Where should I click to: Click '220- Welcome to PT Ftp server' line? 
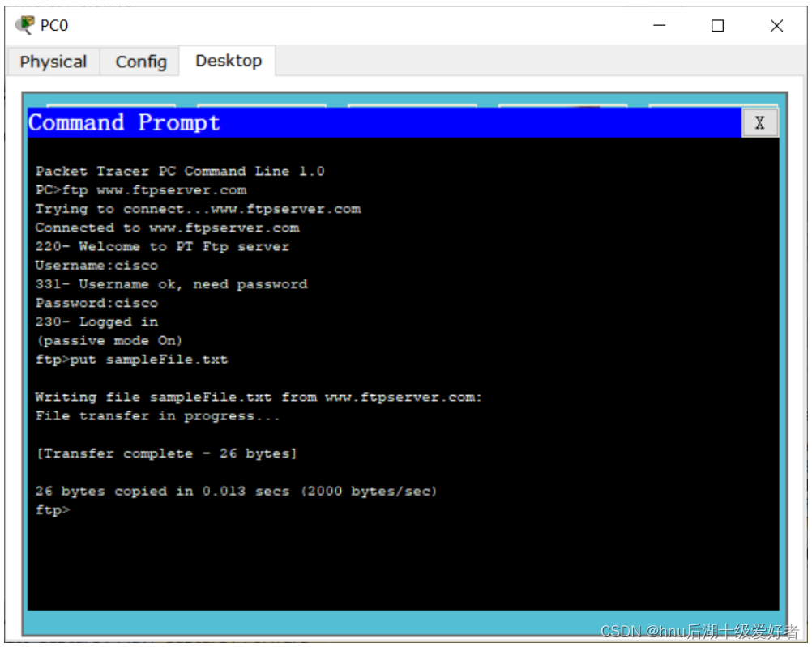pyautogui.click(x=162, y=247)
